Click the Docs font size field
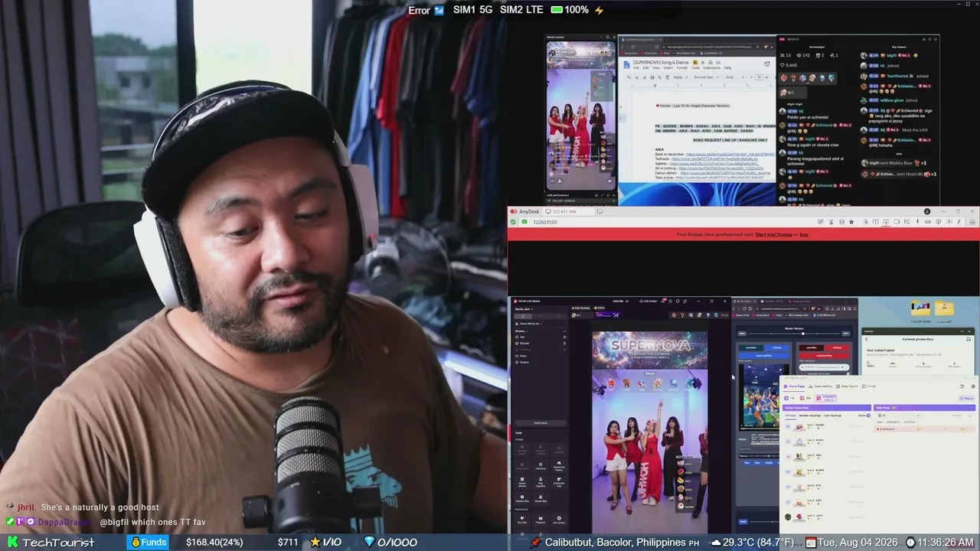980x551 pixels. point(759,77)
